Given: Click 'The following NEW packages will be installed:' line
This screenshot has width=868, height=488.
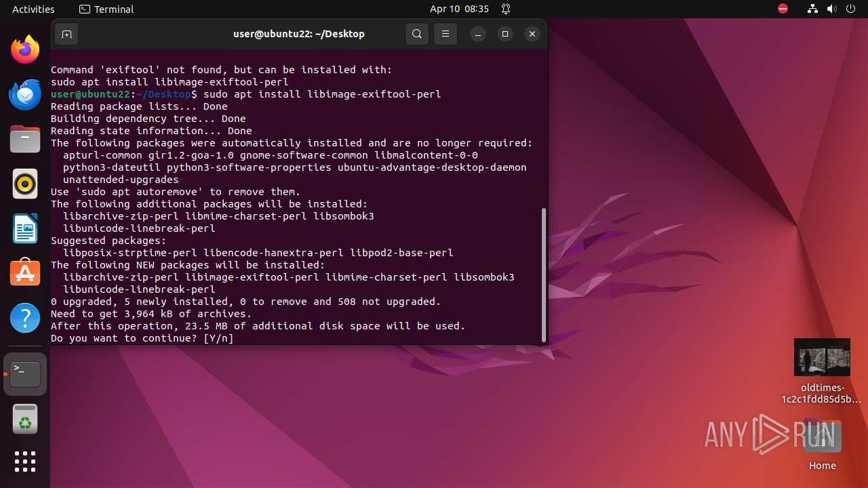Looking at the screenshot, I should pyautogui.click(x=188, y=265).
